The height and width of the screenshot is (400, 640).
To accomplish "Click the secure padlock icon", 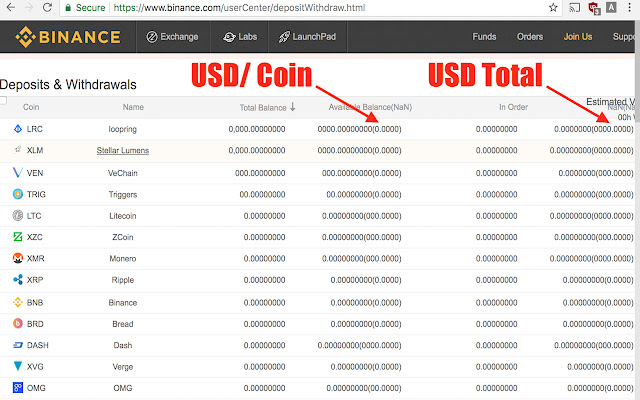I will (x=68, y=8).
